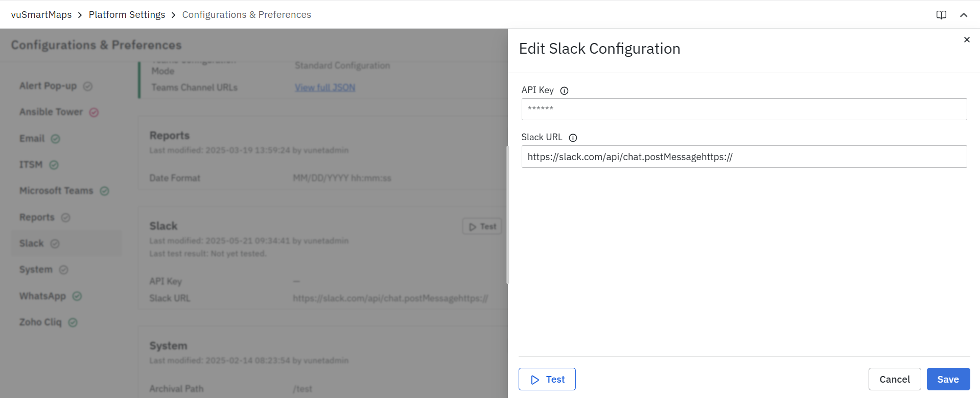Open the documentation book icon

click(x=941, y=15)
